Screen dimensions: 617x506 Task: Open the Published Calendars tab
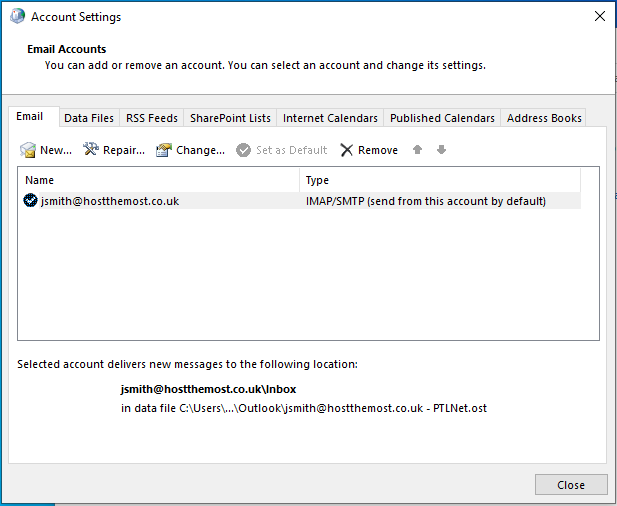point(442,118)
